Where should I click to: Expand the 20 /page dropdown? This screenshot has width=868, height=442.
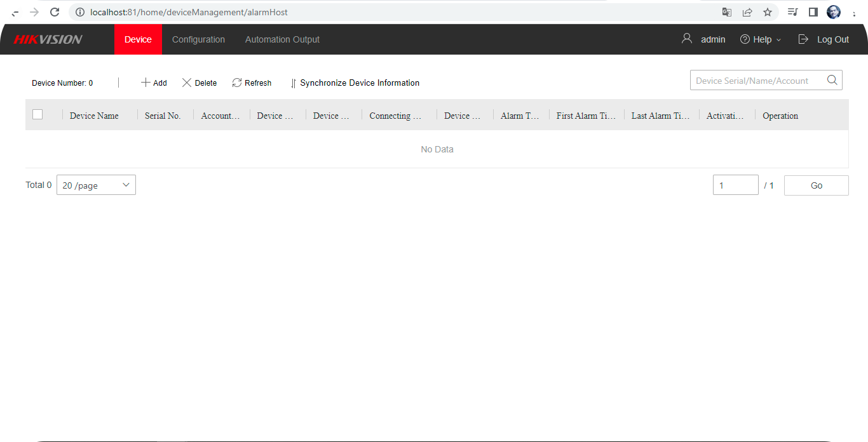(96, 185)
